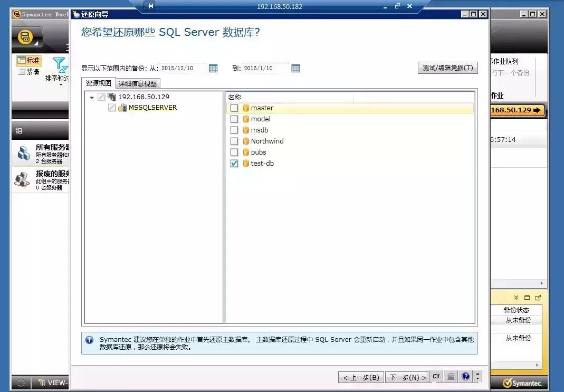Viewport: 564px width, 392px height.
Task: Click the pubs database icon
Action: tap(246, 152)
